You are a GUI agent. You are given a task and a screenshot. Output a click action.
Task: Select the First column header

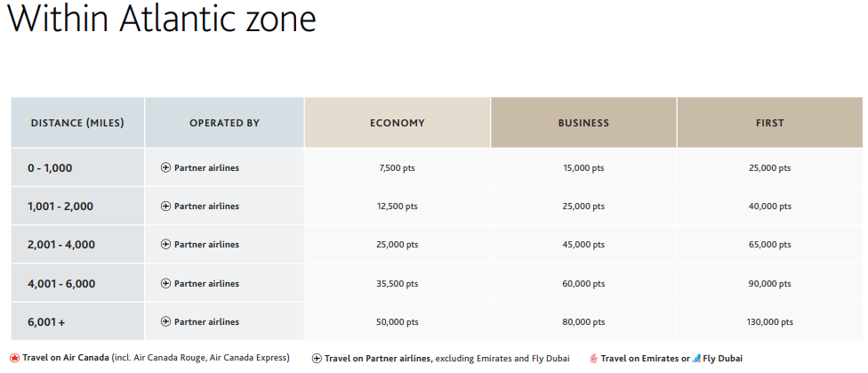770,123
